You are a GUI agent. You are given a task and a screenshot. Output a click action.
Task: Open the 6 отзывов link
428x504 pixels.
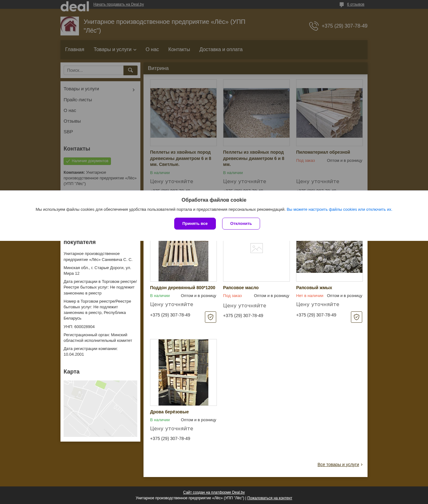pos(356,4)
